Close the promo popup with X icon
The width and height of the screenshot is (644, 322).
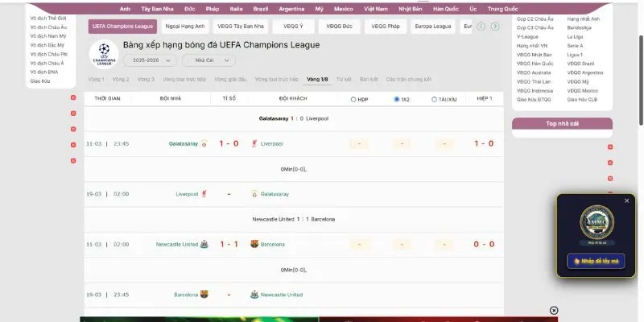[626, 200]
